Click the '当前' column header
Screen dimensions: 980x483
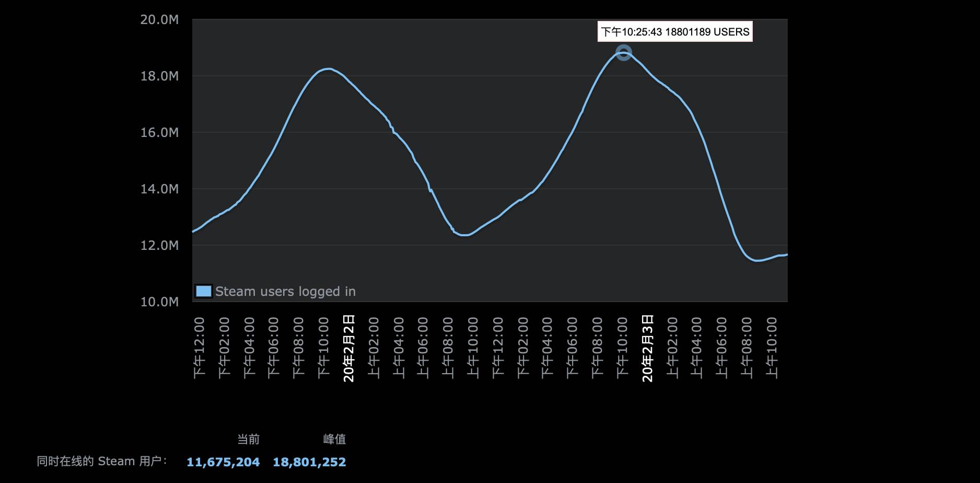click(248, 439)
